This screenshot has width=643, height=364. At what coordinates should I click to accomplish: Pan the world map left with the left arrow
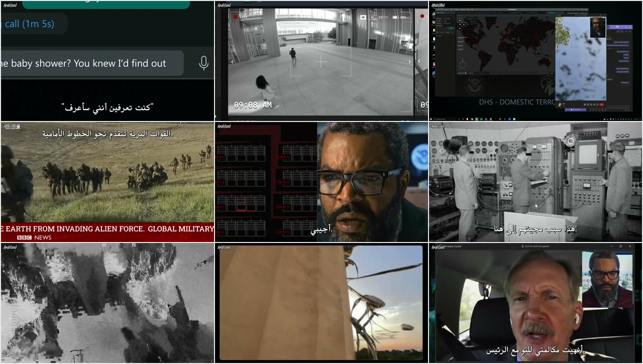[460, 25]
